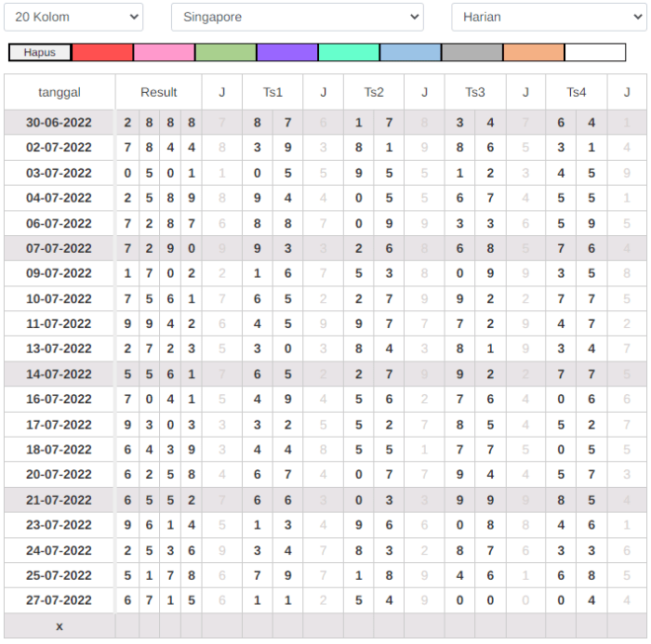Click the Ts4 column header
This screenshot has height=644, width=651.
[577, 92]
